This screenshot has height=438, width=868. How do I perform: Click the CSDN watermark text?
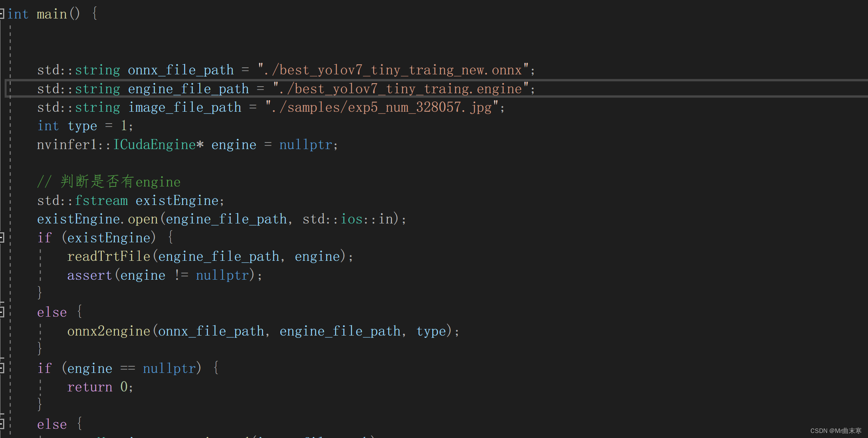click(x=835, y=431)
